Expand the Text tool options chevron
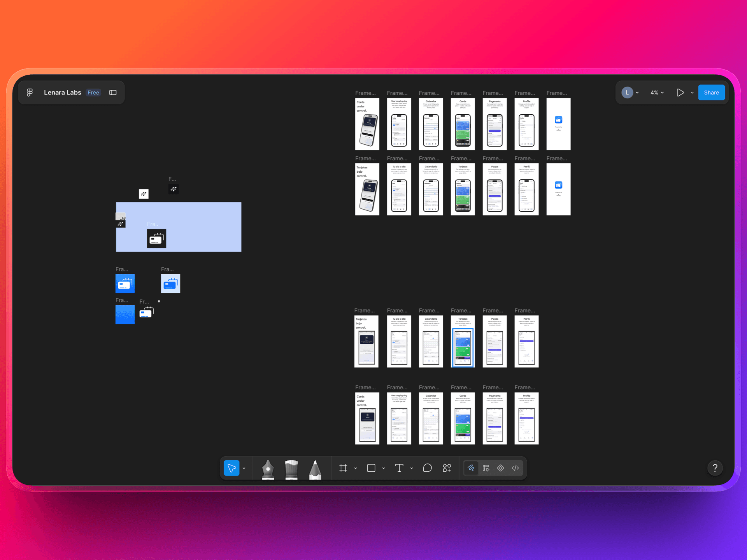This screenshot has width=747, height=560. pyautogui.click(x=412, y=468)
